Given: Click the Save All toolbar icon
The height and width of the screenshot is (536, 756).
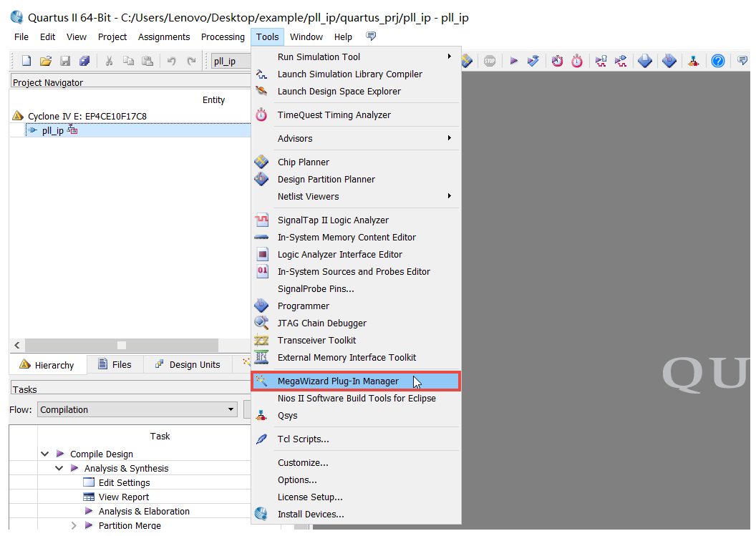Looking at the screenshot, I should click(84, 61).
